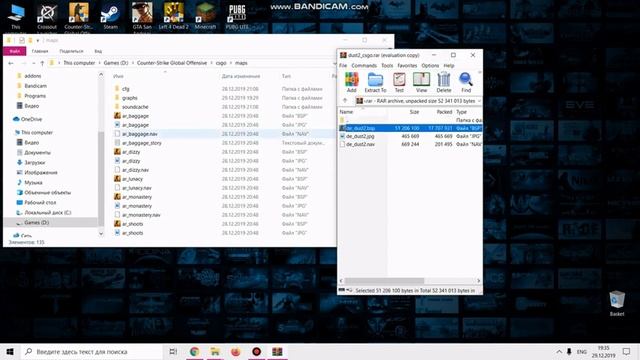Open the Basket recycle bin icon
Image resolution: width=640 pixels, height=360 pixels.
tap(617, 303)
